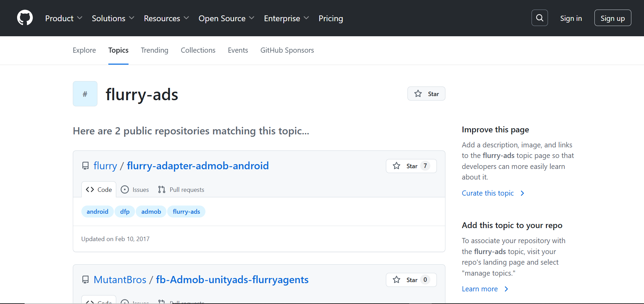Click star count 0 badge
Viewport: 644px width, 304px height.
pyautogui.click(x=425, y=280)
